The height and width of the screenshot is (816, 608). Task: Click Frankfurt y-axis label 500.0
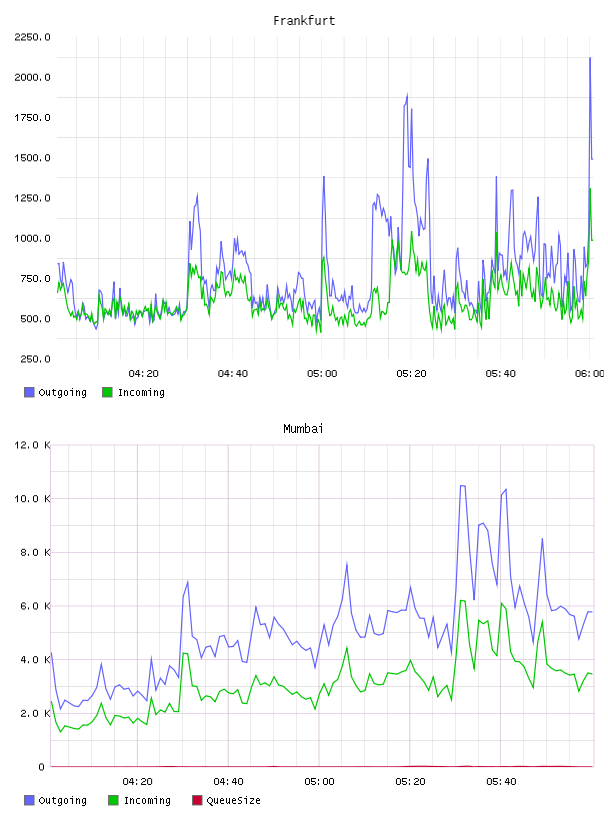tap(35, 318)
